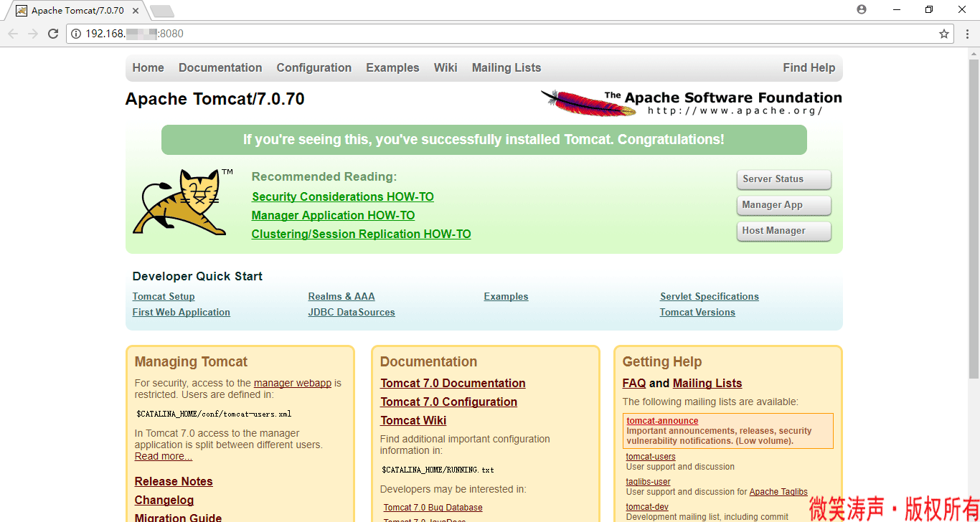Open Configuration in the navigation bar
Screen dimensions: 980x522
click(x=314, y=67)
